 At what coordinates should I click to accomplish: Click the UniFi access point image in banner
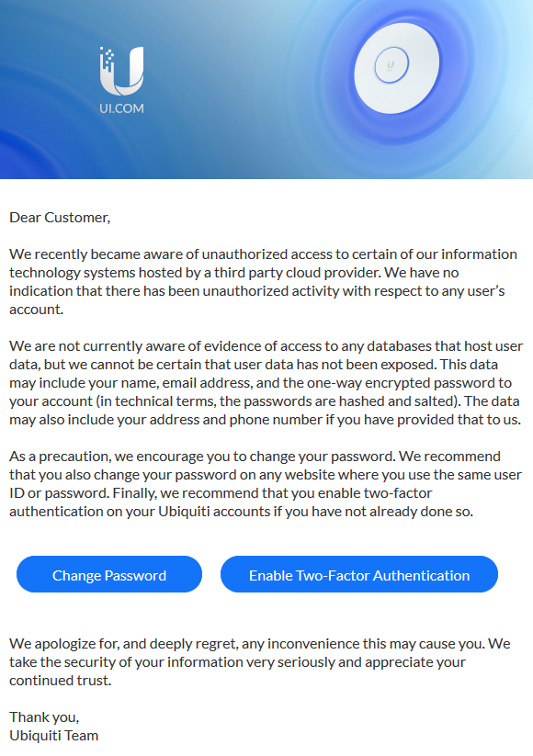coord(395,64)
